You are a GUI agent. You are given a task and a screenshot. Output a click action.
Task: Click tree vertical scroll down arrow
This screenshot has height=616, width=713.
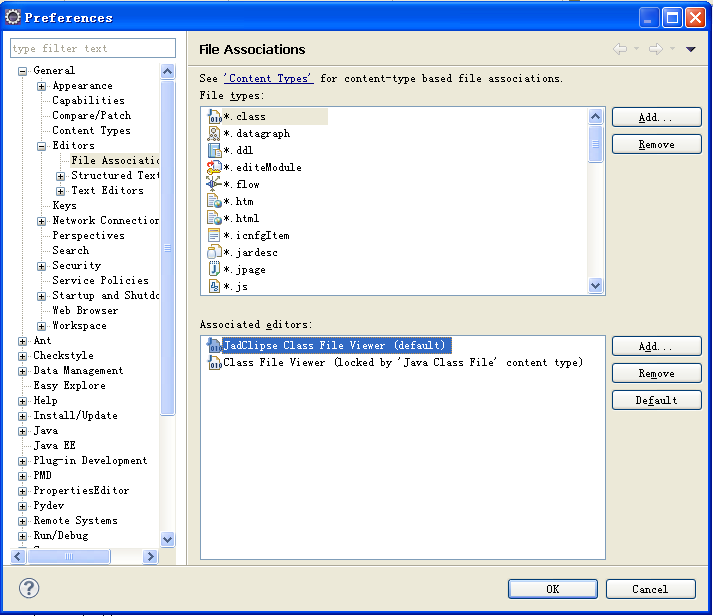tap(167, 539)
